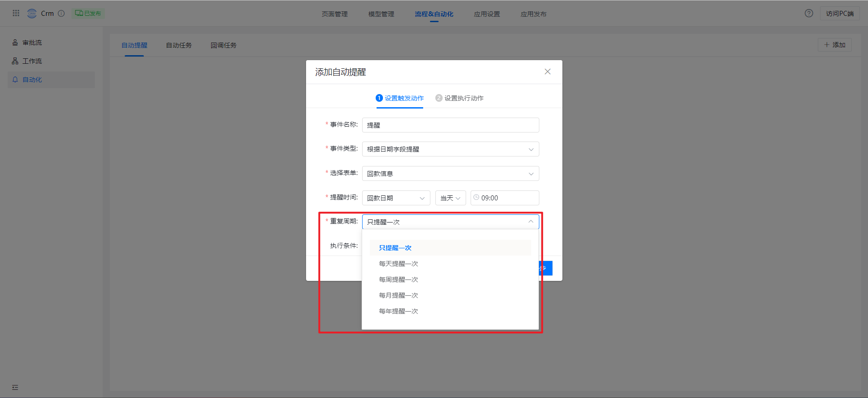Choose 每周提醒一次 option
868x398 pixels.
pyautogui.click(x=450, y=280)
